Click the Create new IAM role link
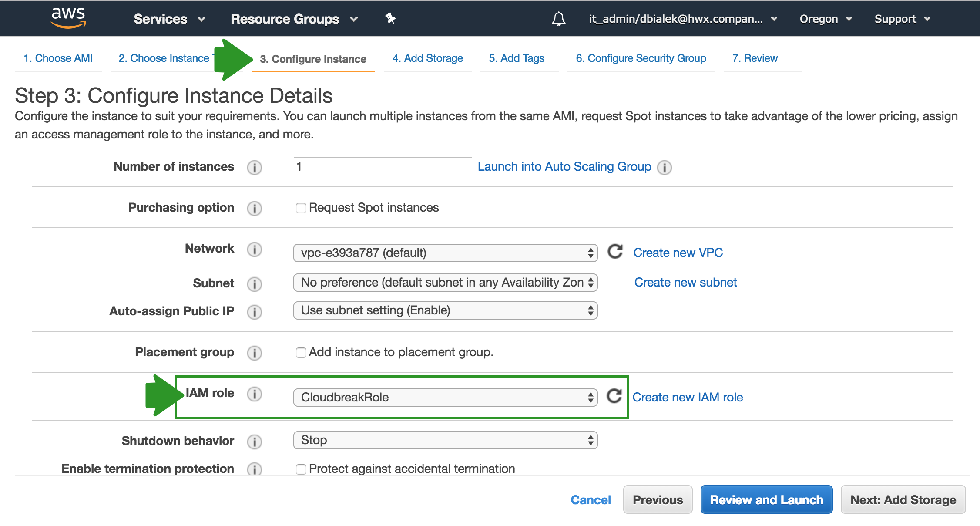The image size is (980, 526). point(688,397)
